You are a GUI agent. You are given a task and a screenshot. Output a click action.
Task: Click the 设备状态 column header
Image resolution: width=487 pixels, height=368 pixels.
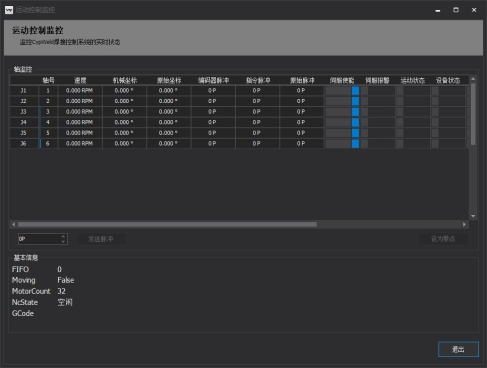coord(448,80)
